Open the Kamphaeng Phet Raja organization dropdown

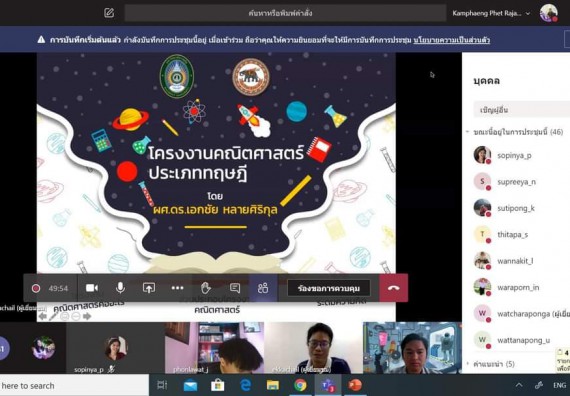[491, 13]
